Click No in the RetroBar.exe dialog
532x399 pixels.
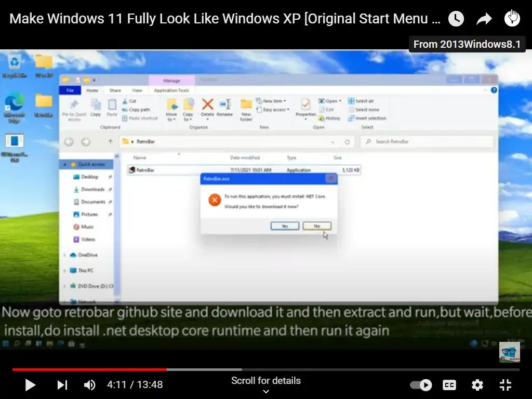[317, 226]
